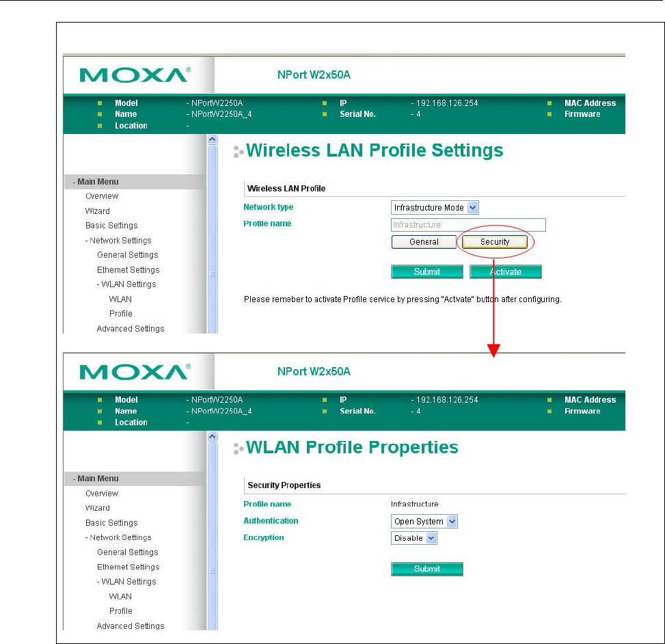The image size is (665, 644).
Task: Open Advanced Settings in bottom menu
Action: (x=131, y=626)
